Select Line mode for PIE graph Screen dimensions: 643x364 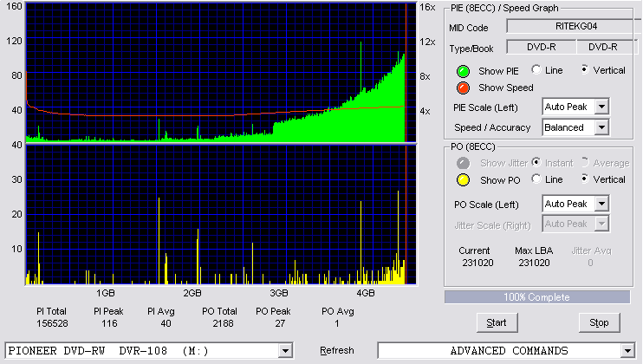click(x=536, y=69)
